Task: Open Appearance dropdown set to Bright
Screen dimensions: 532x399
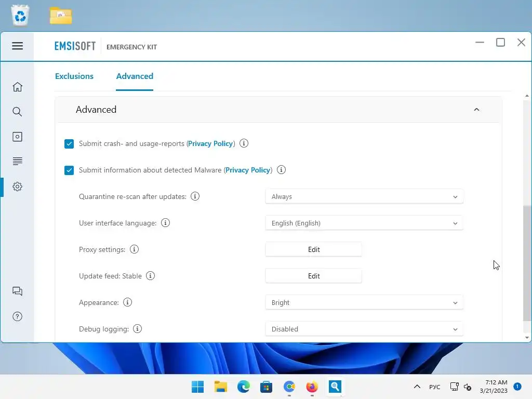Action: 364,302
